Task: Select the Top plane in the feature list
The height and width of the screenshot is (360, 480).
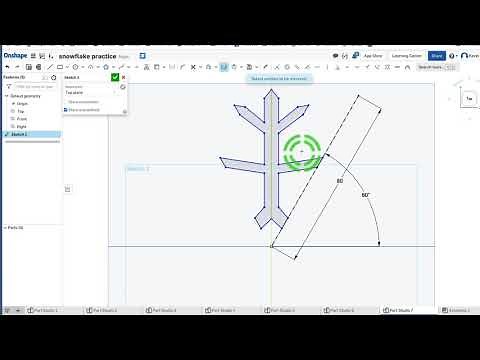Action: click(x=20, y=111)
